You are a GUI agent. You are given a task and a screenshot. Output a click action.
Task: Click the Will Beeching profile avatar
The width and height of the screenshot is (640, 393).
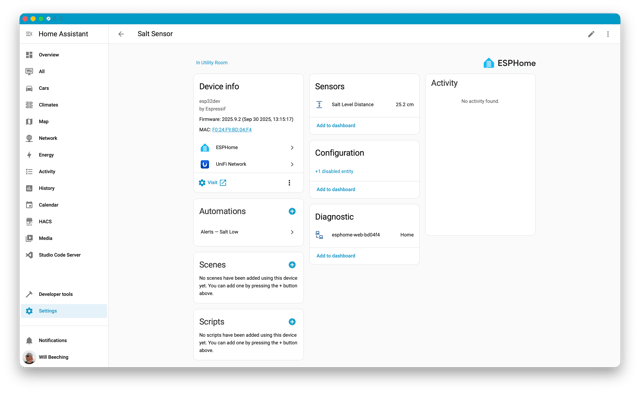coord(29,357)
